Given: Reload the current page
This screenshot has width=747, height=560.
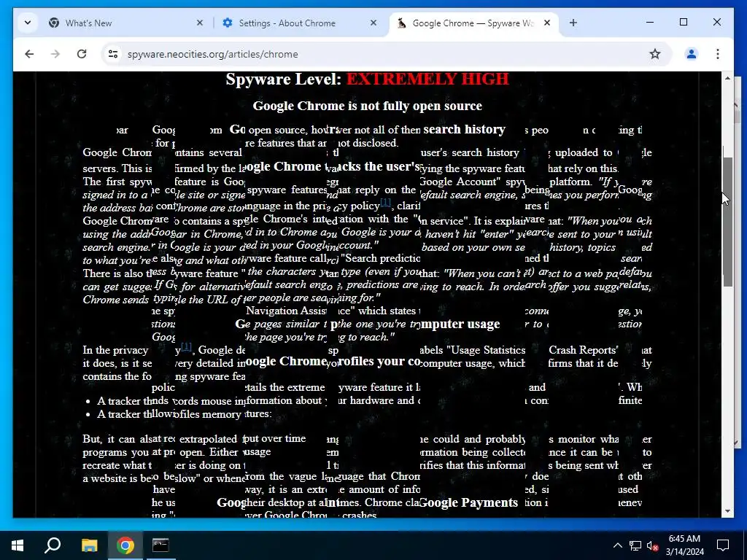Looking at the screenshot, I should 82,54.
